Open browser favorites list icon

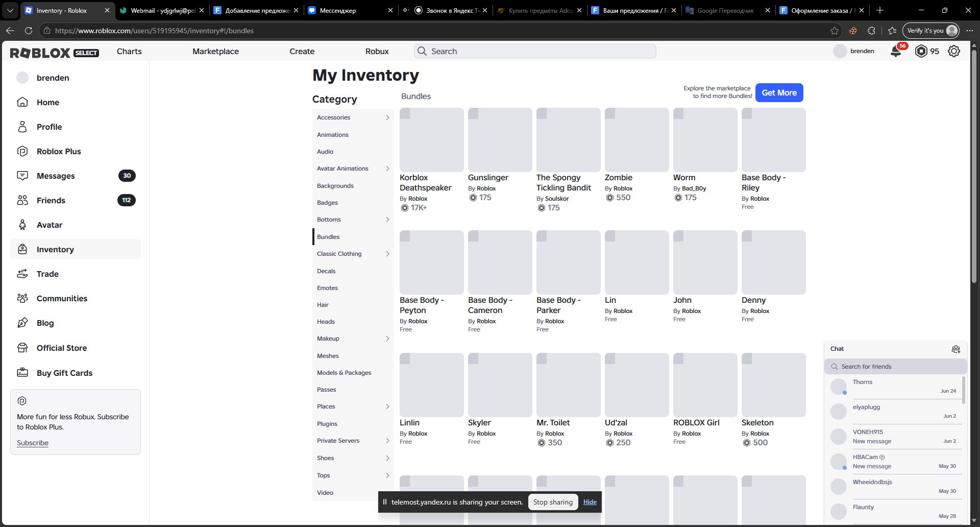pos(892,31)
